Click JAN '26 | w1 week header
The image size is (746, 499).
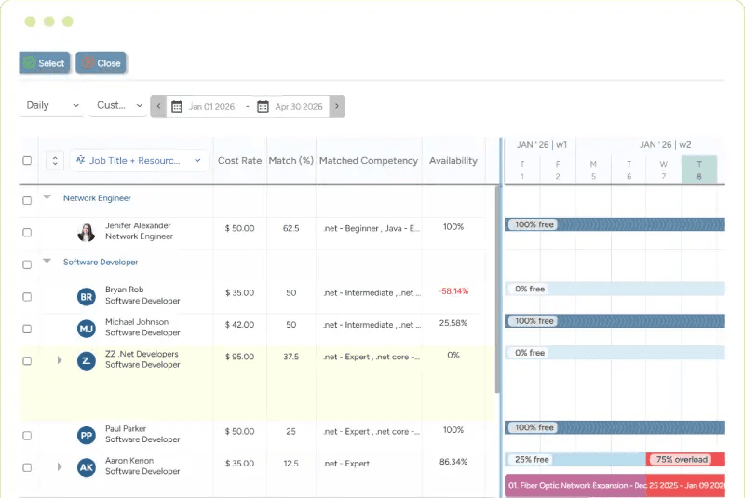(541, 145)
